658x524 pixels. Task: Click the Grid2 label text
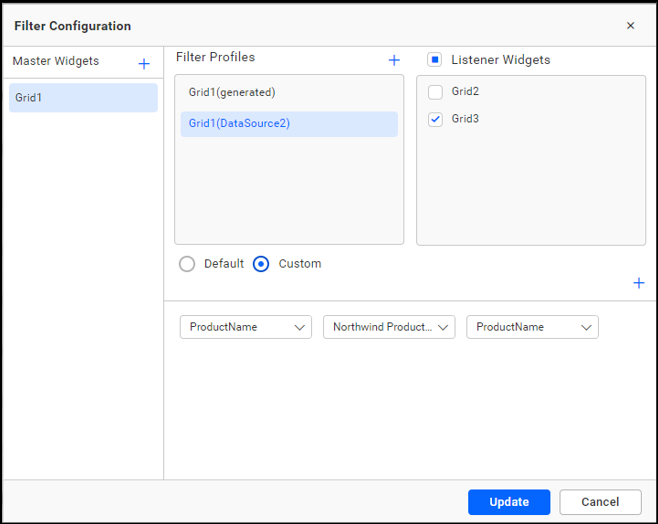465,91
